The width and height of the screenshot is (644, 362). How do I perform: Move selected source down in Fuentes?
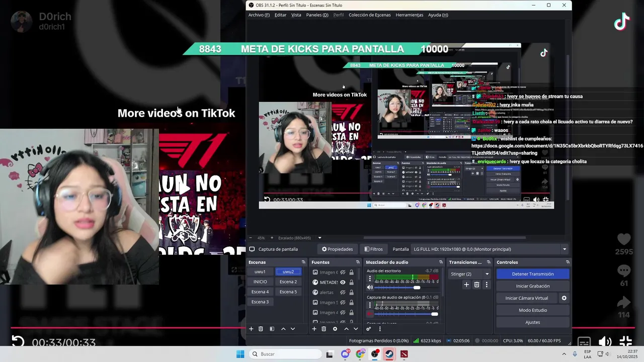point(356,329)
